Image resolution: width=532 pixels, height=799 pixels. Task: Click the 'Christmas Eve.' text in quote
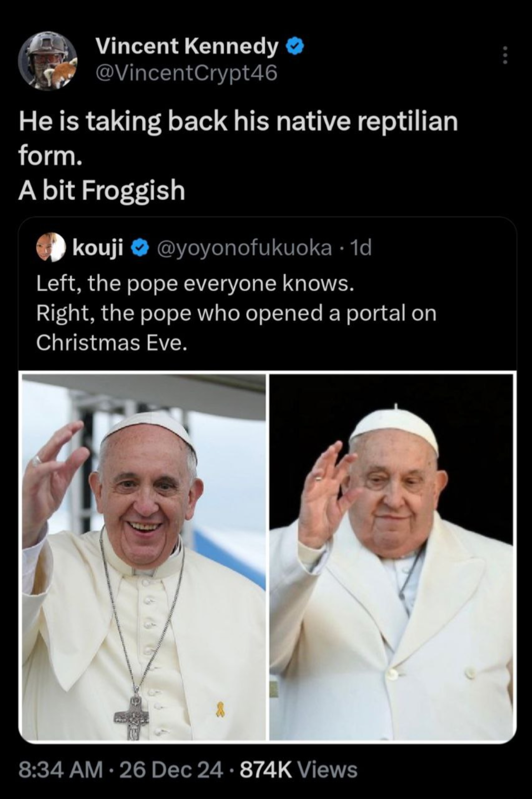(x=112, y=342)
